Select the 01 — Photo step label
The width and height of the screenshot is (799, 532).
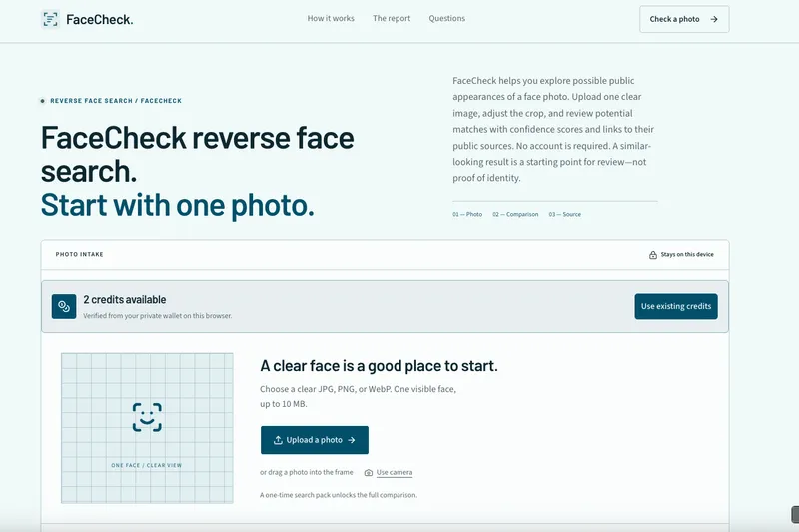467,214
